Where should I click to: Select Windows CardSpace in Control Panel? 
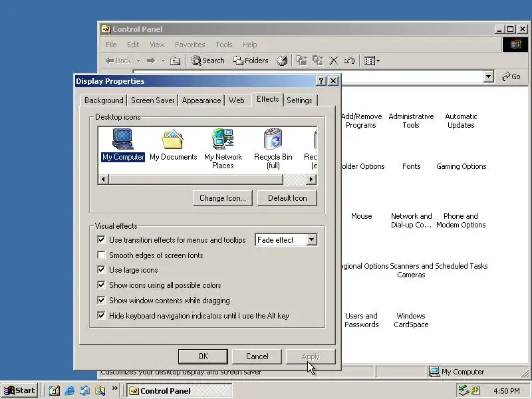(x=411, y=320)
